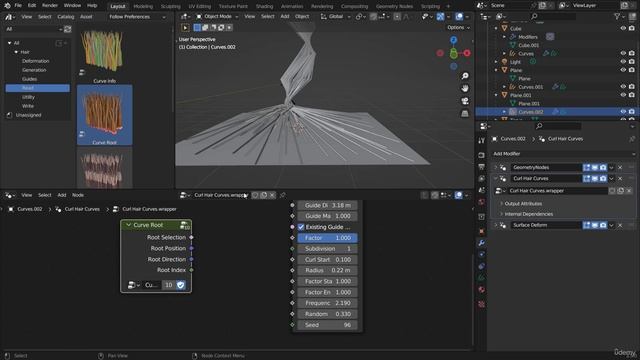The width and height of the screenshot is (640, 360).
Task: Expand the Surface Deform modifier panel
Action: tap(496, 225)
